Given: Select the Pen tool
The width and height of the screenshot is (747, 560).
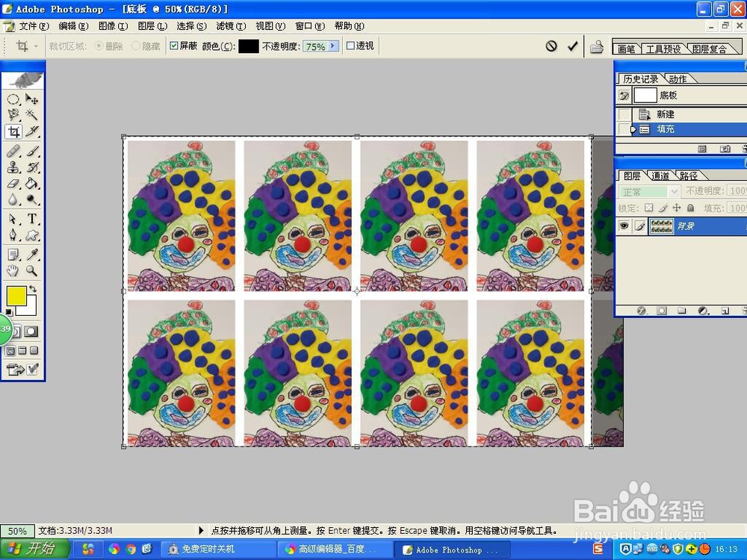Looking at the screenshot, I should 13,234.
